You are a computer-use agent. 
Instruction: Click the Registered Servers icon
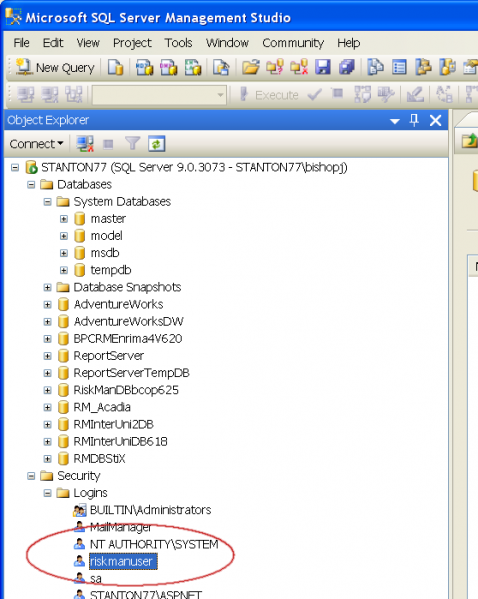(x=375, y=68)
